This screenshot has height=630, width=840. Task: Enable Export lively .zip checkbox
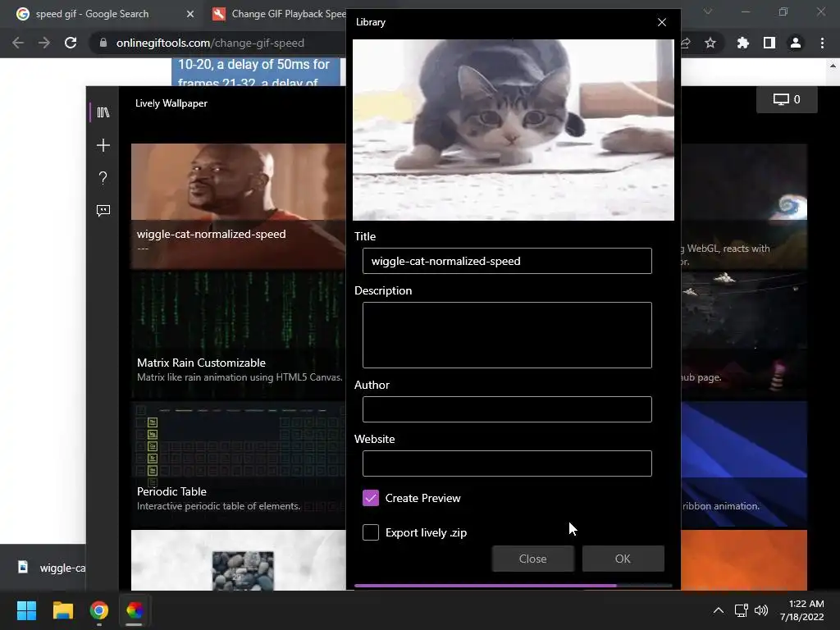click(x=371, y=532)
